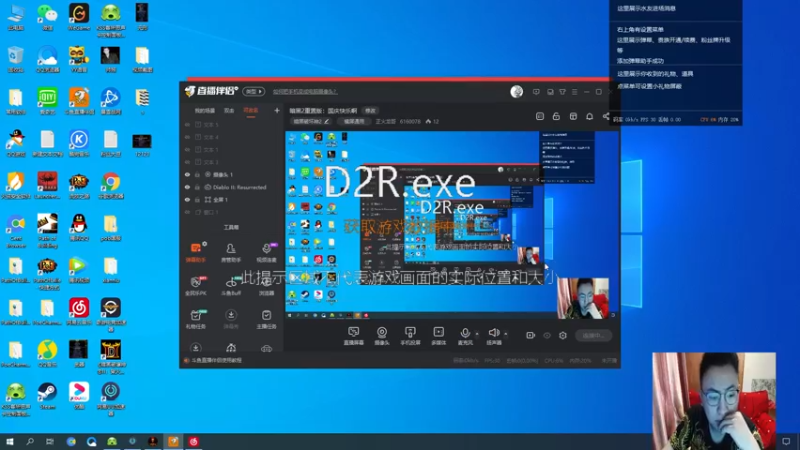Show the hidden 文本 4 layer
Screen dimensions: 800x450
point(187,137)
